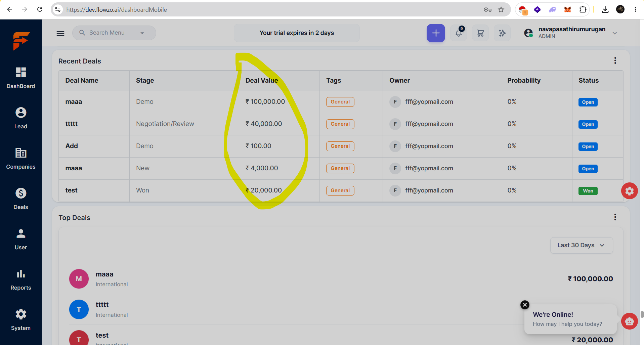Open the shopping cart icon
This screenshot has height=345, width=644.
[480, 33]
